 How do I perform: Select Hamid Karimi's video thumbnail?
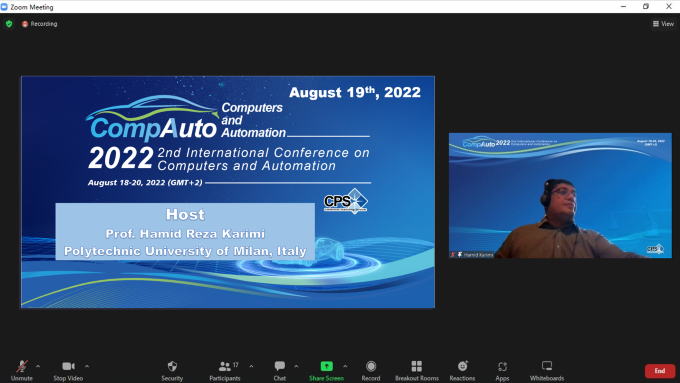[x=560, y=196]
